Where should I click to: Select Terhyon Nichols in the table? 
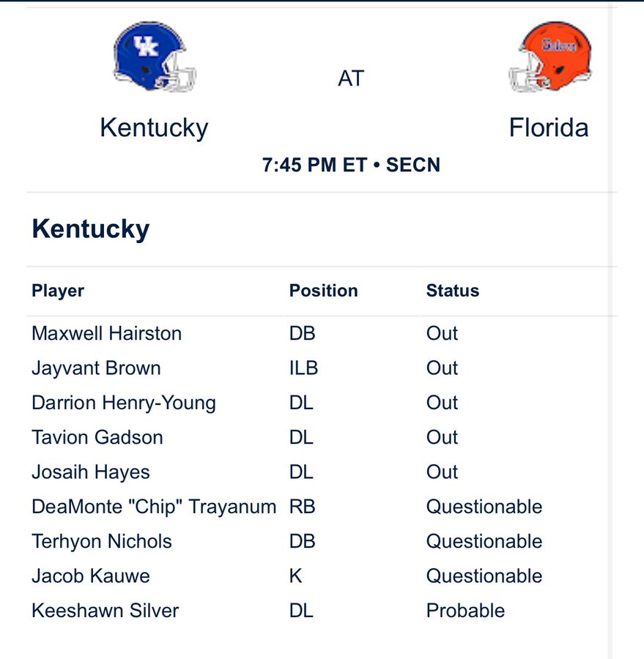pyautogui.click(x=102, y=541)
